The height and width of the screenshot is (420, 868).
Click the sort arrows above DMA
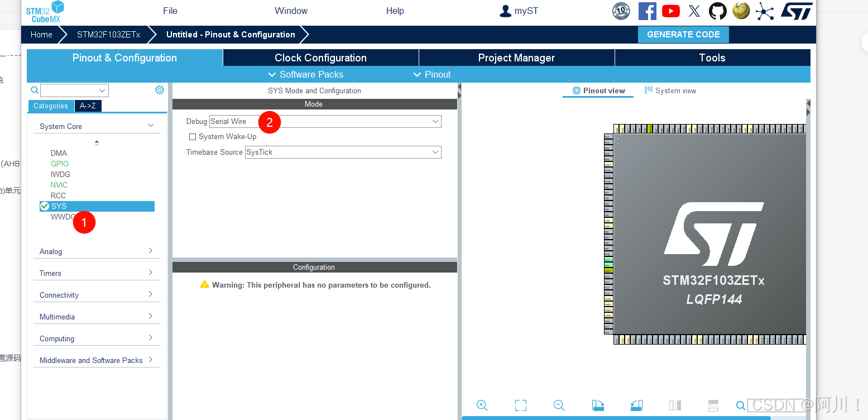click(x=97, y=142)
